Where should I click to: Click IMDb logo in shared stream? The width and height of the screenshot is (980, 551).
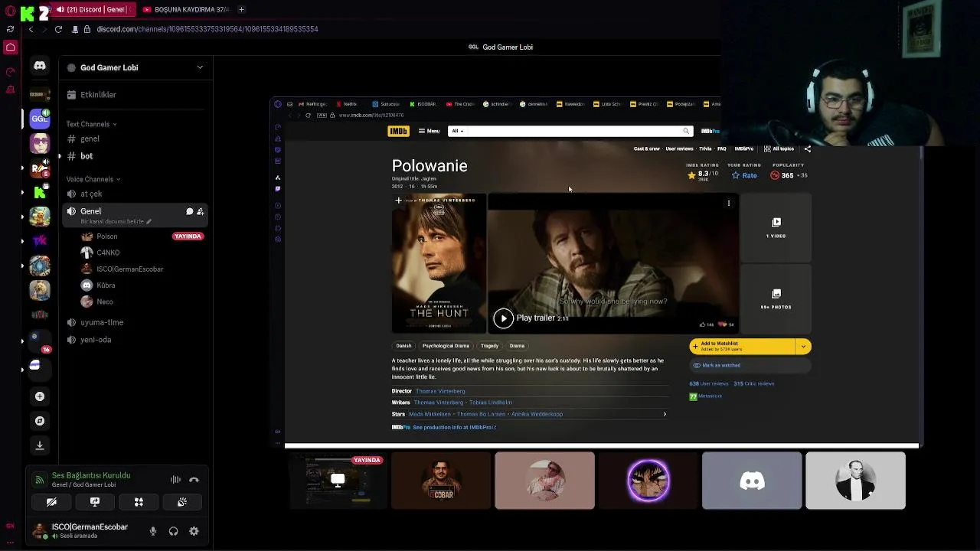pos(398,131)
